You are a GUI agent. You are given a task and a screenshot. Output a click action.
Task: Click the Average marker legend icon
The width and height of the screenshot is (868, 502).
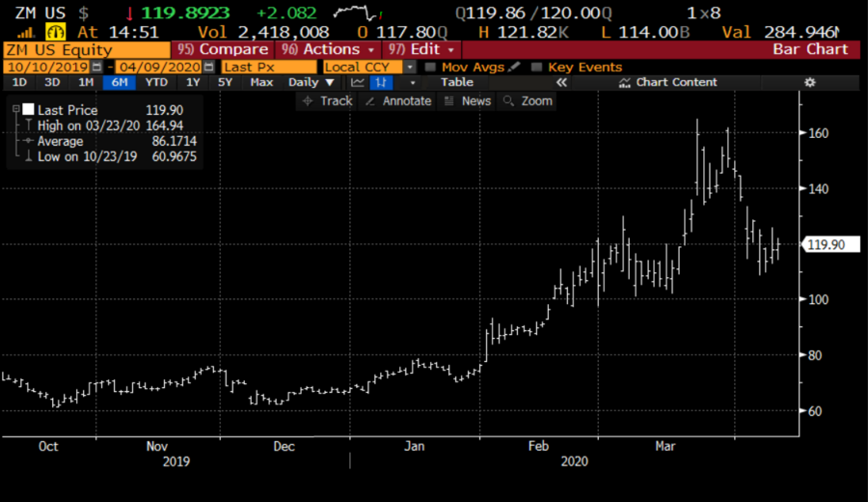click(x=28, y=141)
